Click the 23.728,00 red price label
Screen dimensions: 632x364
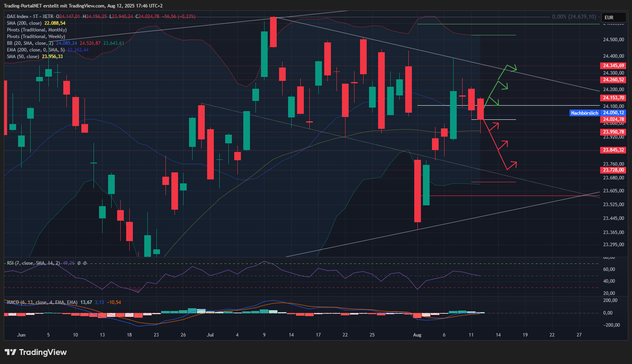point(613,170)
